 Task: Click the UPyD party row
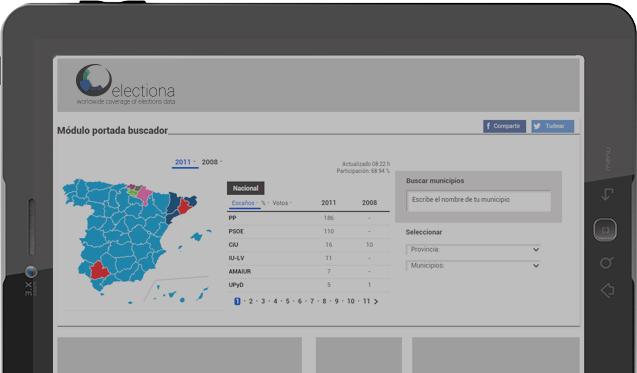[x=308, y=285]
